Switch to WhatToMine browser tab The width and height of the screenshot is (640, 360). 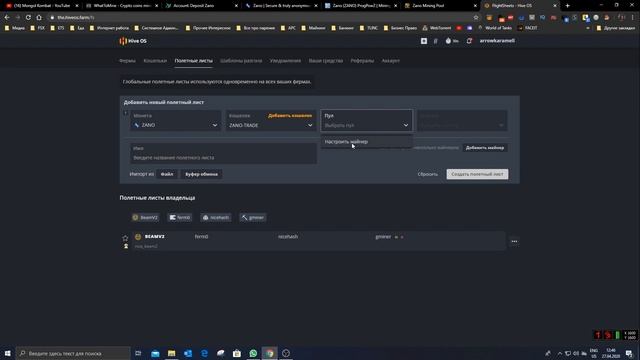(x=121, y=6)
